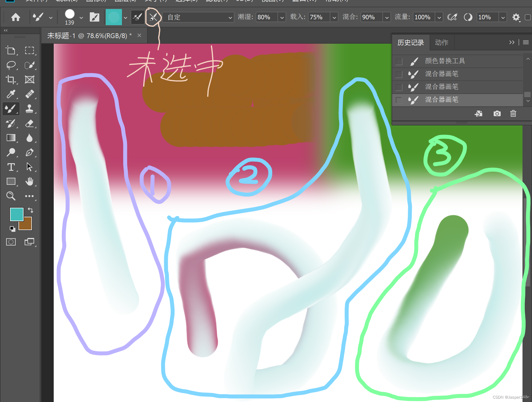
Task: Open the edit toolbar three-dots menu
Action: point(29,196)
